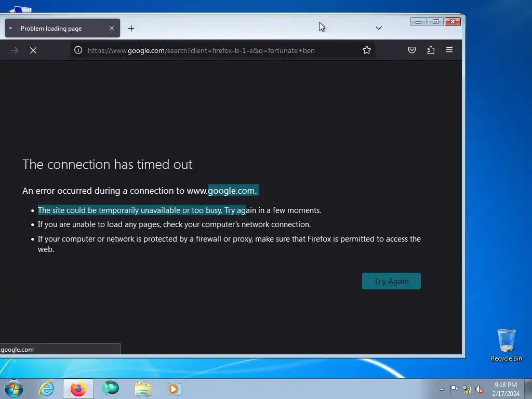This screenshot has height=399, width=532.
Task: Open Windows Explorer folder taskbar icon
Action: click(x=143, y=389)
